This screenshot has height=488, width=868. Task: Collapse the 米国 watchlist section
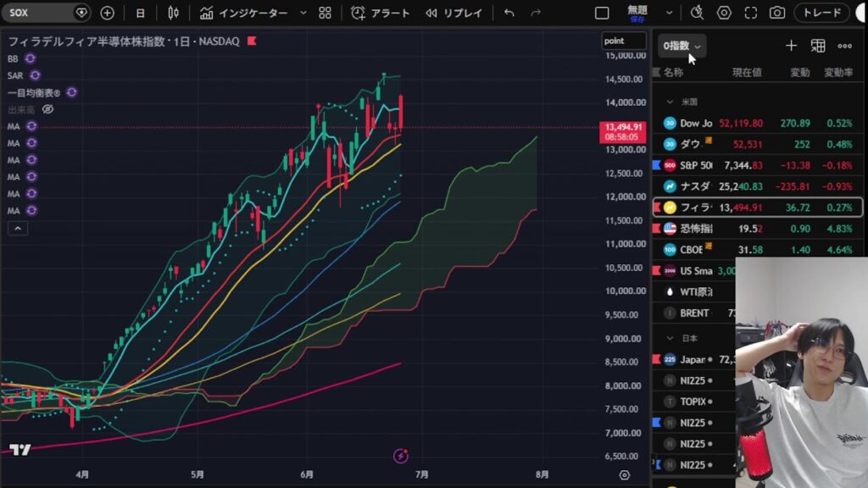pos(670,102)
